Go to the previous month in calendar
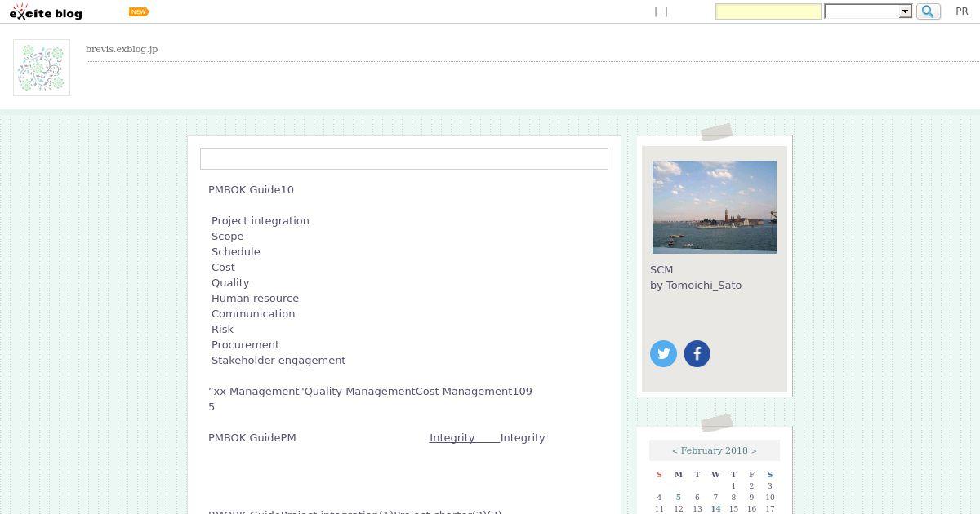This screenshot has width=980, height=514. pyautogui.click(x=675, y=450)
